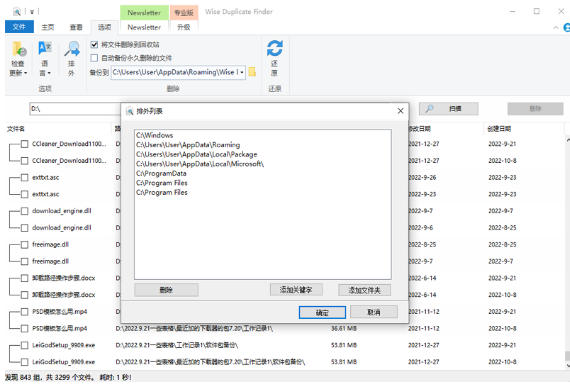The width and height of the screenshot is (570, 384).
Task: Switch to the Home (主页) ribbon tab
Action: (x=48, y=27)
